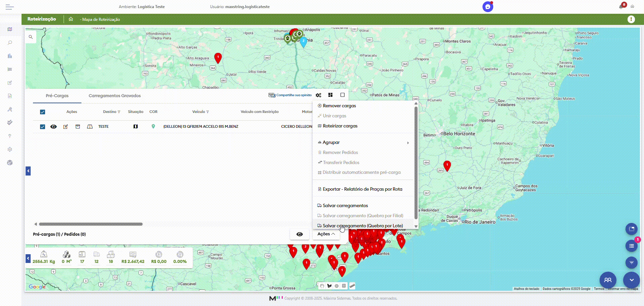Toggle visibility eye in TESTE row

point(53,127)
